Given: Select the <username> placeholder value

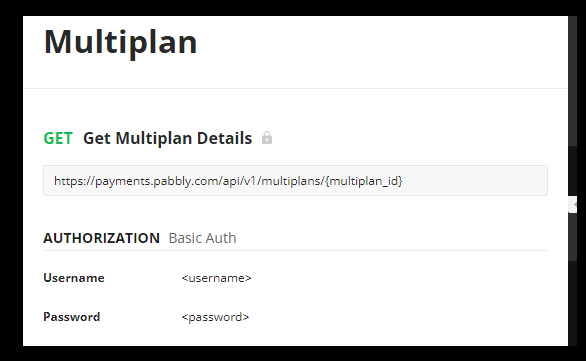Looking at the screenshot, I should [216, 278].
